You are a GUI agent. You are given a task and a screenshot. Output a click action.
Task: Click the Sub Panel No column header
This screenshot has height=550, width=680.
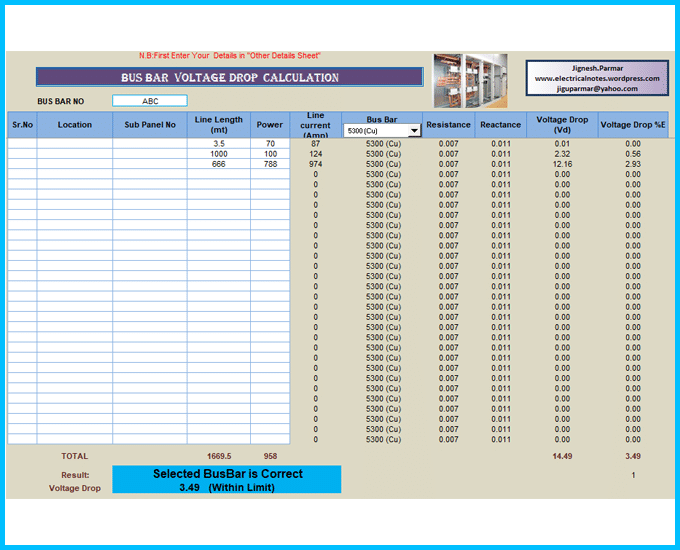(x=150, y=125)
